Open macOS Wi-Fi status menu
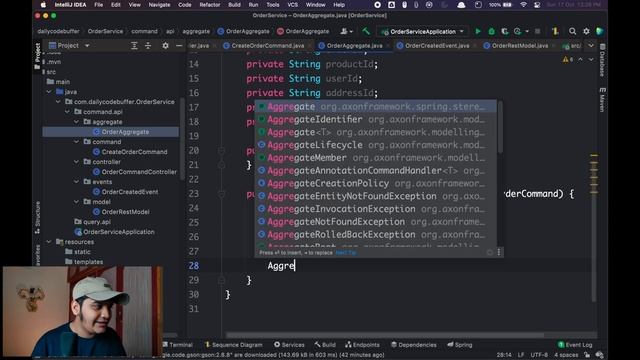The width and height of the screenshot is (640, 360). (524, 5)
